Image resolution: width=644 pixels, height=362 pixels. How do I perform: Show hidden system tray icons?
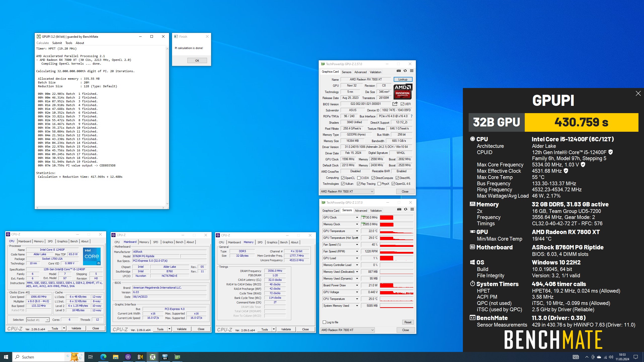point(587,357)
